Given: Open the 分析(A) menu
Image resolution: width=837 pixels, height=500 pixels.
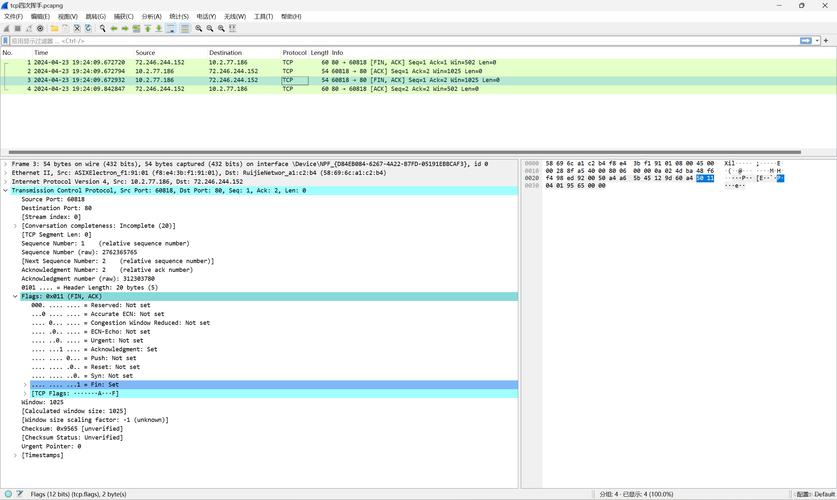Looking at the screenshot, I should pos(152,17).
